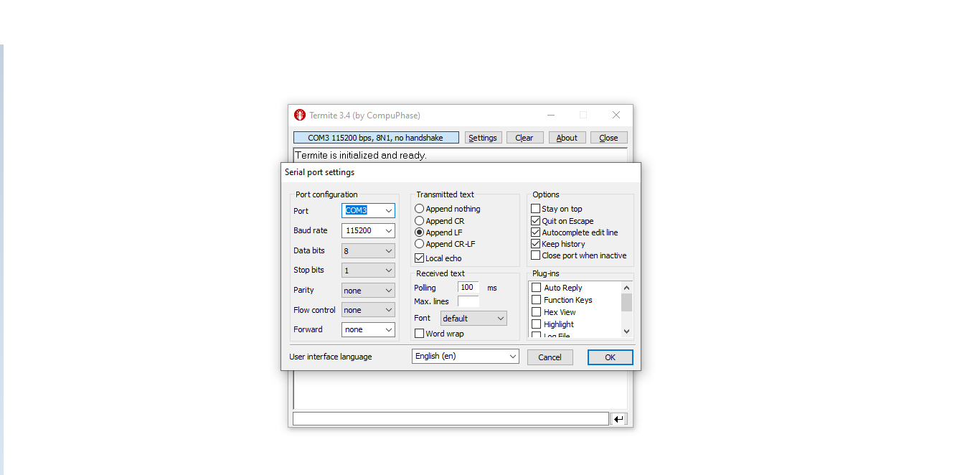The height and width of the screenshot is (475, 980).
Task: Enable the Auto Reply plug-in checkbox
Action: pyautogui.click(x=536, y=287)
